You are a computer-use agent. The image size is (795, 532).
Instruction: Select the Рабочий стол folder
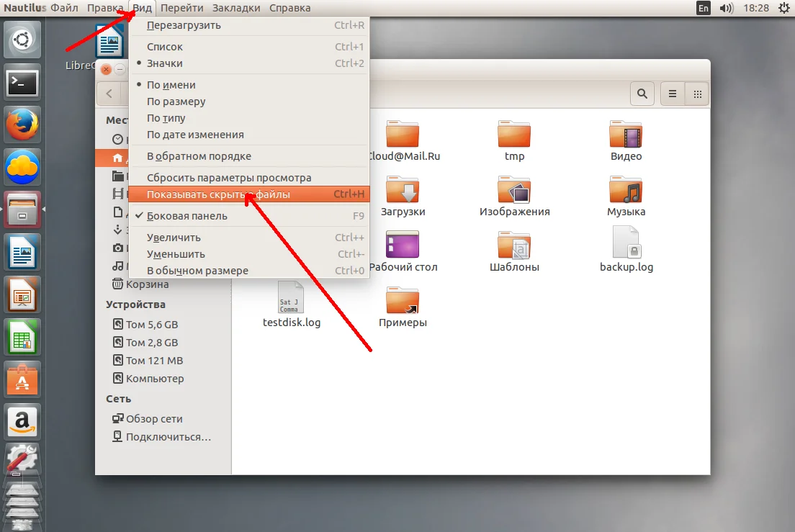coord(403,252)
